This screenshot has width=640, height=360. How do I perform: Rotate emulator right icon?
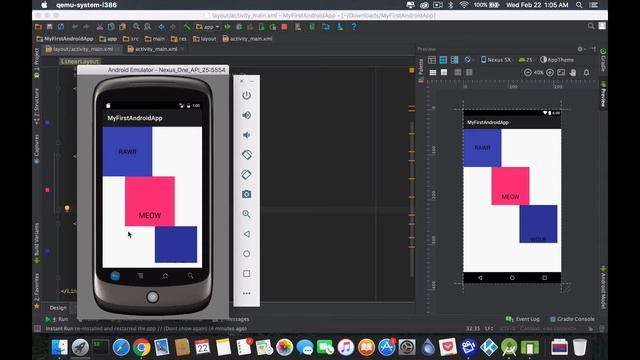click(247, 174)
